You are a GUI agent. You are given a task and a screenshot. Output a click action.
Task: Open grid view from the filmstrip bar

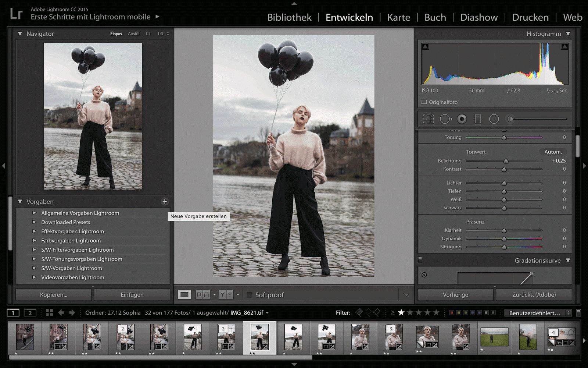[x=49, y=313]
